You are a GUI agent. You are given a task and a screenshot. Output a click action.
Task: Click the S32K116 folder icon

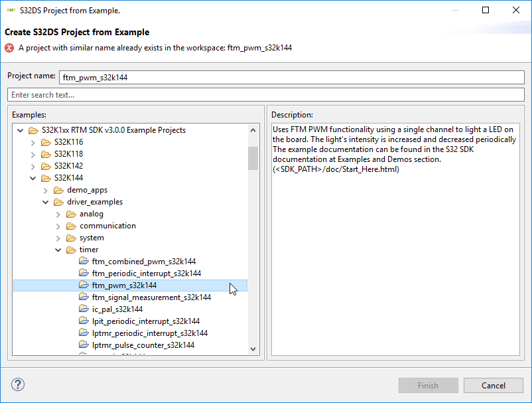tap(46, 142)
